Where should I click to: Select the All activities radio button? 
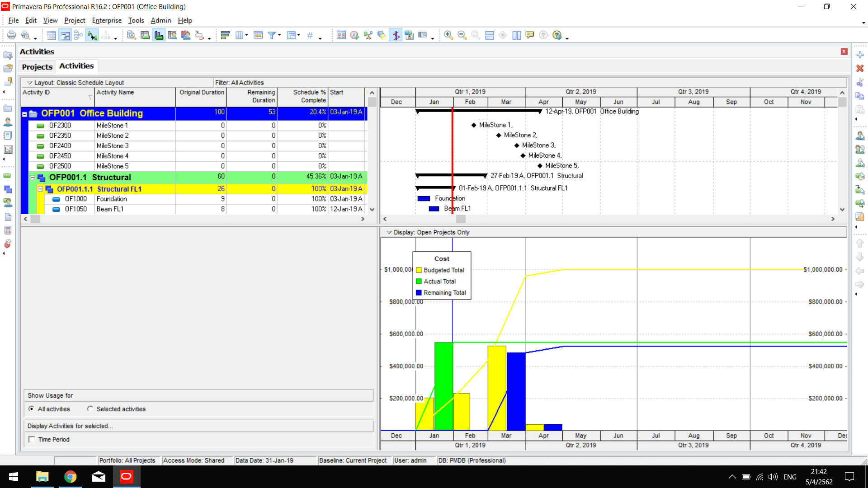[31, 409]
